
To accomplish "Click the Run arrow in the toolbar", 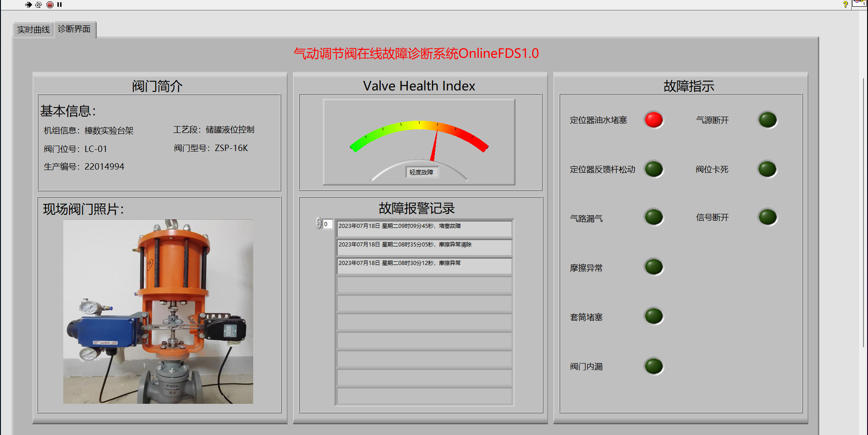I will 28,5.
